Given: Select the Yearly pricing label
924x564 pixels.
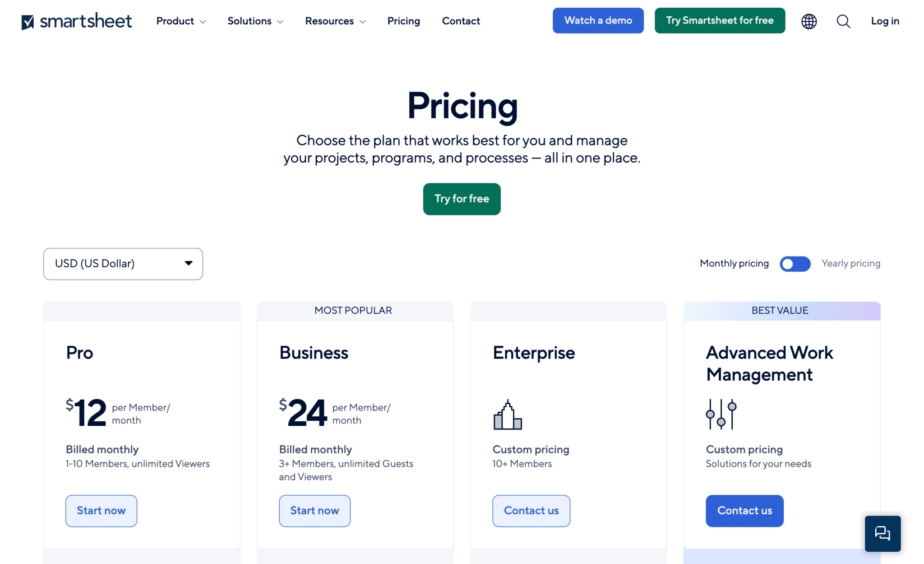Looking at the screenshot, I should click(x=850, y=263).
